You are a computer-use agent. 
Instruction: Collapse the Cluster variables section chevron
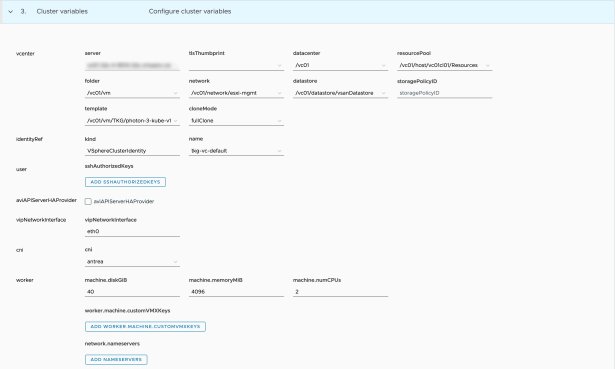click(11, 12)
